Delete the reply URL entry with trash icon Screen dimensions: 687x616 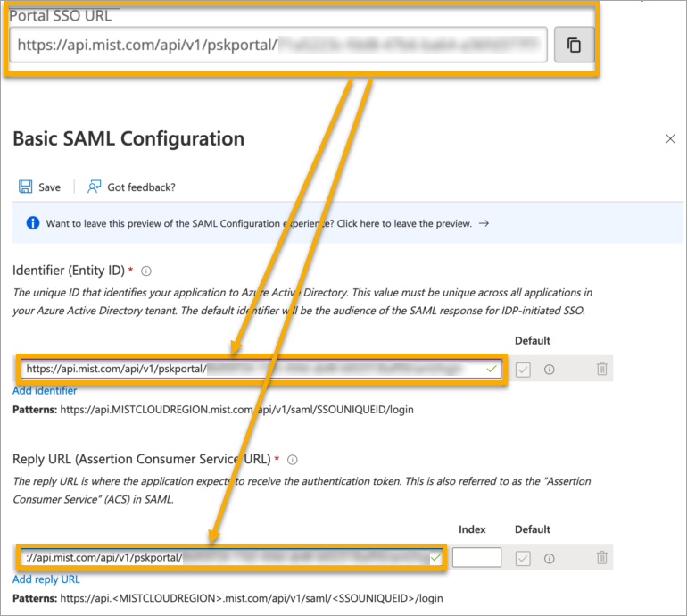pos(602,558)
